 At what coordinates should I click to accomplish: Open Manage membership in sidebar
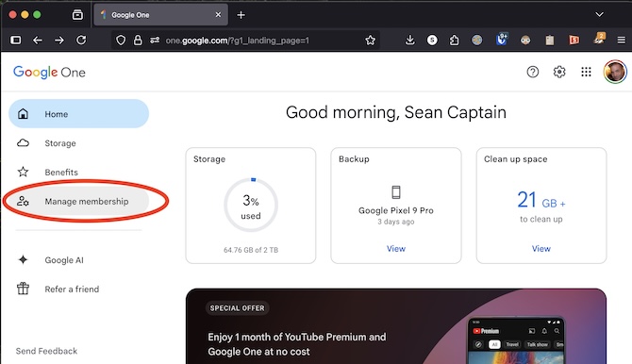click(78, 201)
